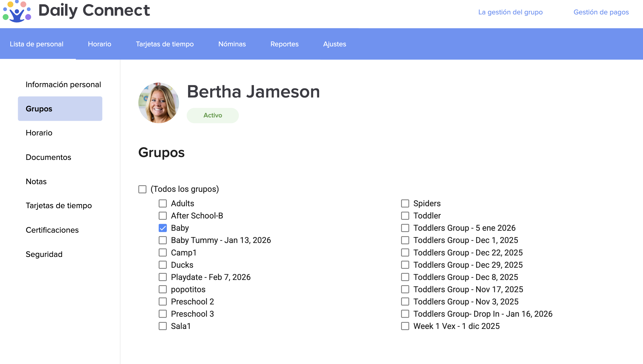Open the Nóminas tab

[232, 44]
